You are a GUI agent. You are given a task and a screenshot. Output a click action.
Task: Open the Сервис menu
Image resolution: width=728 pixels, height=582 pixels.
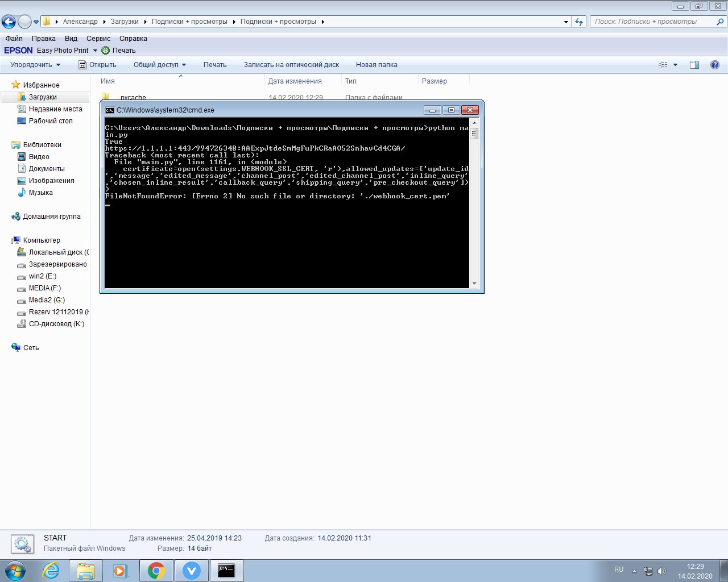coord(98,39)
